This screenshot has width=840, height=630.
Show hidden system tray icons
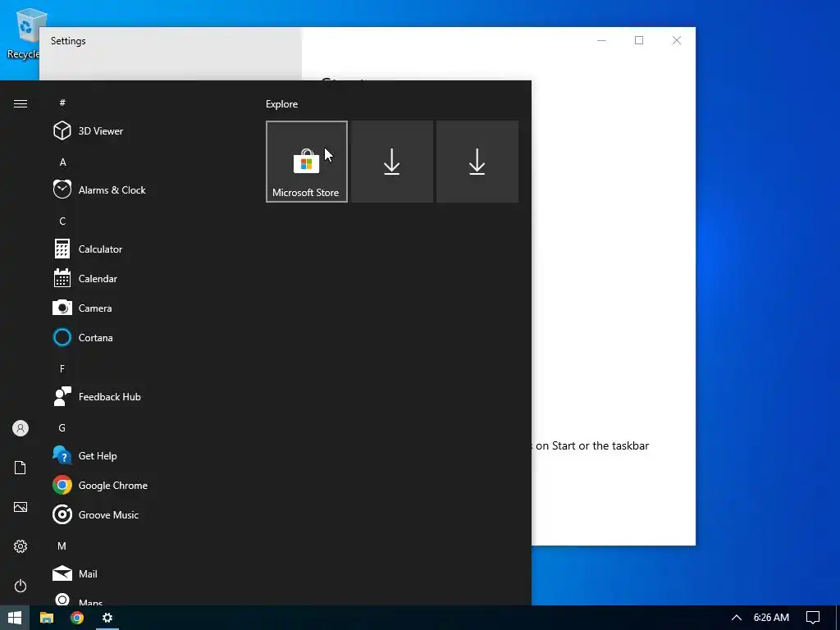click(737, 618)
